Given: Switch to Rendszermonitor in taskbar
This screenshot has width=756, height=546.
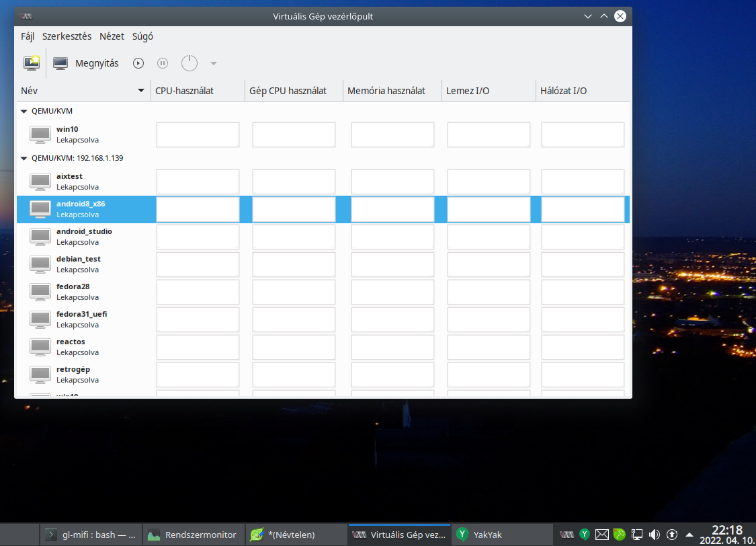Looking at the screenshot, I should pos(194,535).
